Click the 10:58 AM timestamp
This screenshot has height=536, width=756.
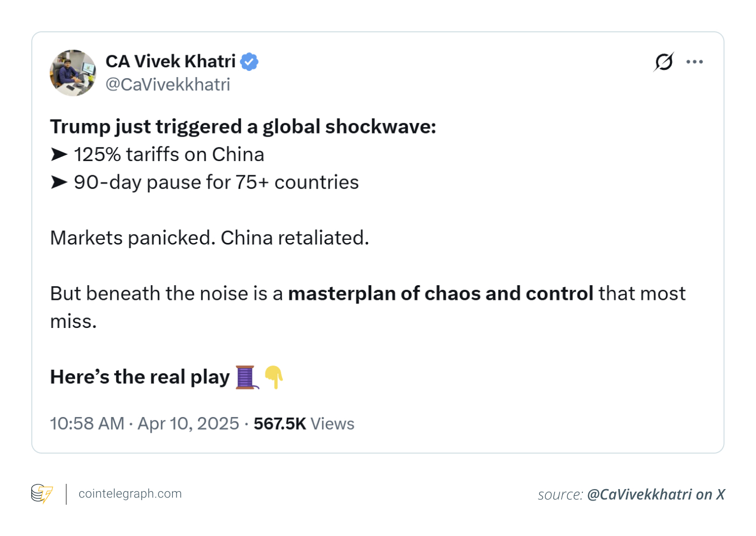click(87, 423)
